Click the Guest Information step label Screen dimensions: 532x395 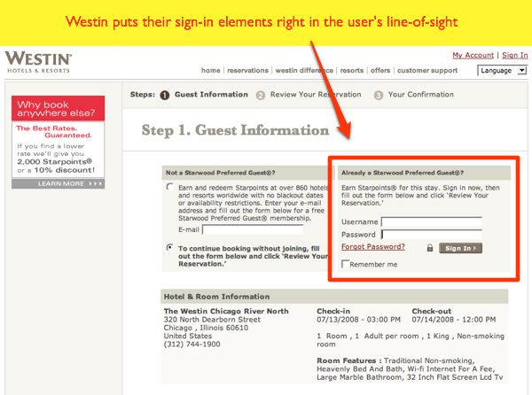pyautogui.click(x=211, y=95)
